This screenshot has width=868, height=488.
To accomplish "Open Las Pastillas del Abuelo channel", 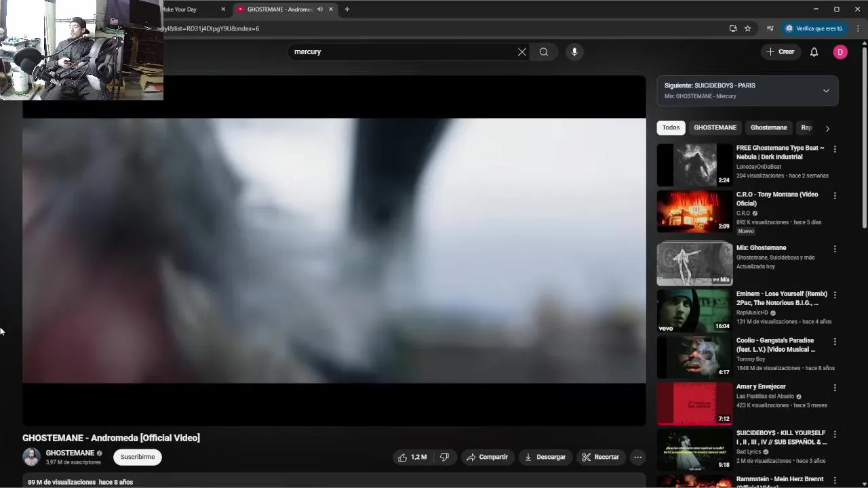I will click(765, 396).
